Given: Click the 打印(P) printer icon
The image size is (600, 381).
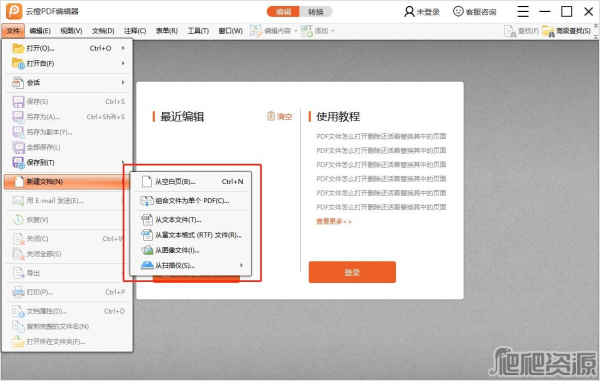Looking at the screenshot, I should pyautogui.click(x=18, y=292).
